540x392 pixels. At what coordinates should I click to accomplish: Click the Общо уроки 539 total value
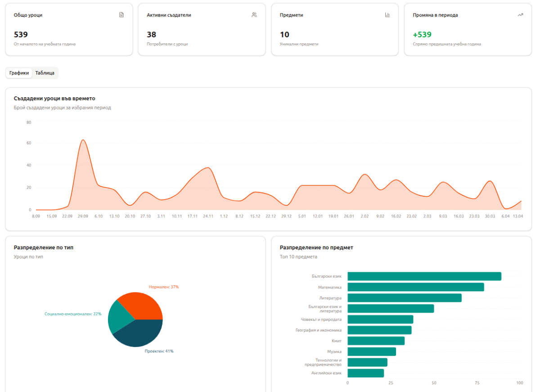[x=21, y=35]
